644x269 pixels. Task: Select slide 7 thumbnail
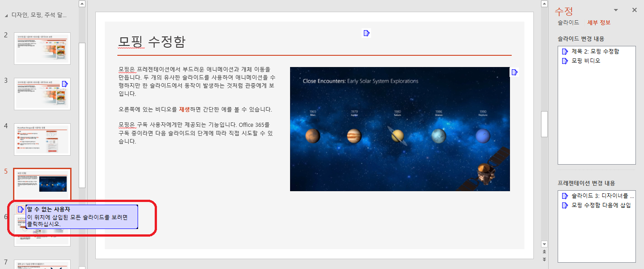(x=42, y=264)
